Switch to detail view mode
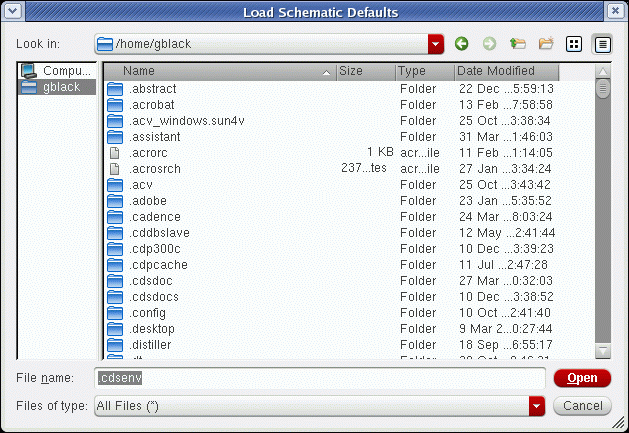Image resolution: width=629 pixels, height=433 pixels. tap(602, 44)
